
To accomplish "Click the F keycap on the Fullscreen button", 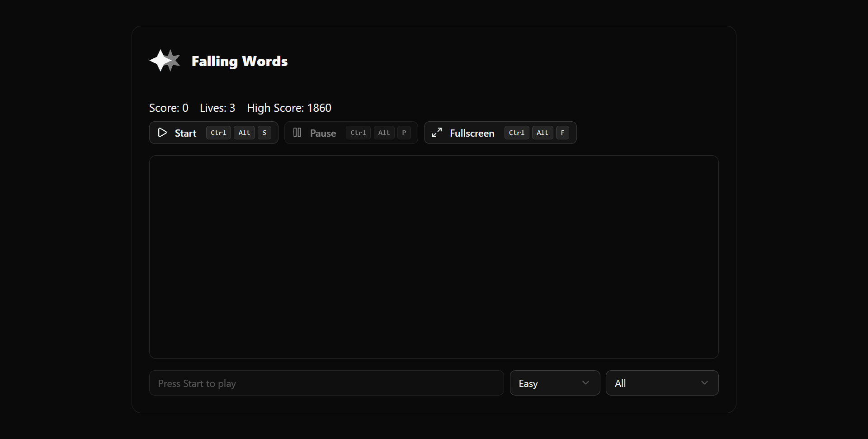I will (563, 133).
